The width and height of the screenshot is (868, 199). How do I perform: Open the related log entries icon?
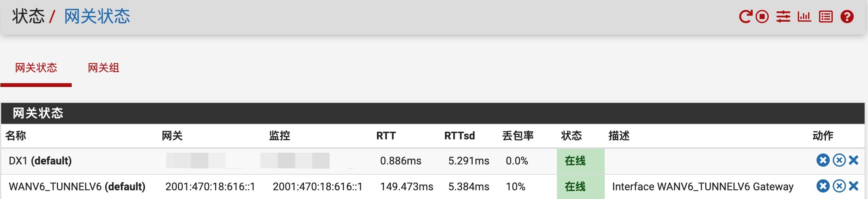pos(826,17)
